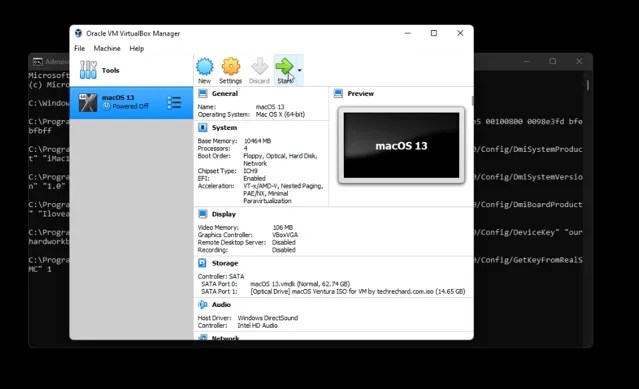
Task: Select the Powered Off status text
Action: (130, 106)
